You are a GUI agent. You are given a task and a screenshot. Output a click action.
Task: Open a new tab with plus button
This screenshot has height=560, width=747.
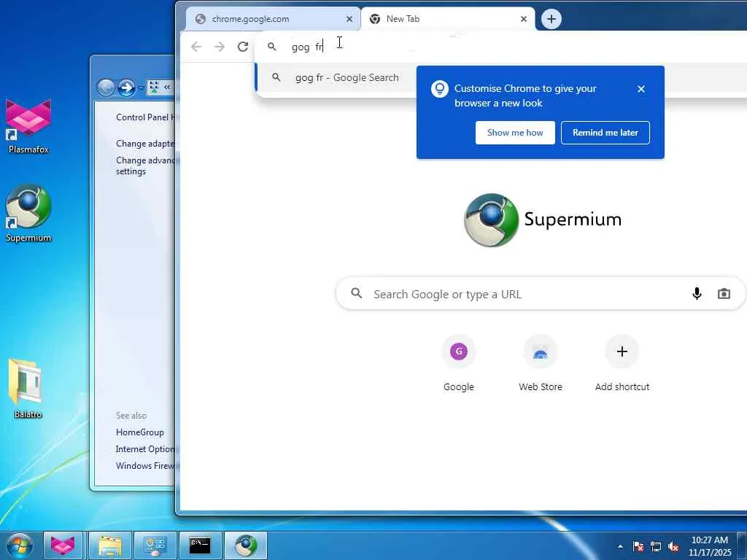(551, 19)
